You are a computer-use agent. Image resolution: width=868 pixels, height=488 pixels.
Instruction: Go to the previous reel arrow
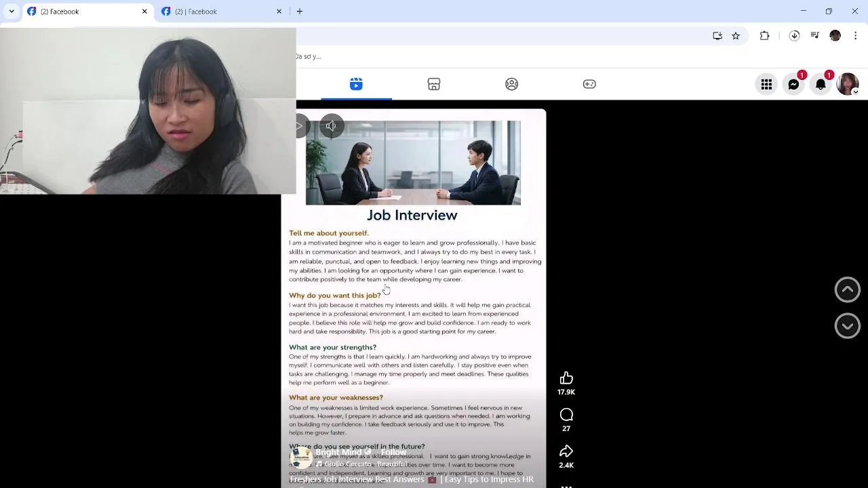click(x=847, y=289)
